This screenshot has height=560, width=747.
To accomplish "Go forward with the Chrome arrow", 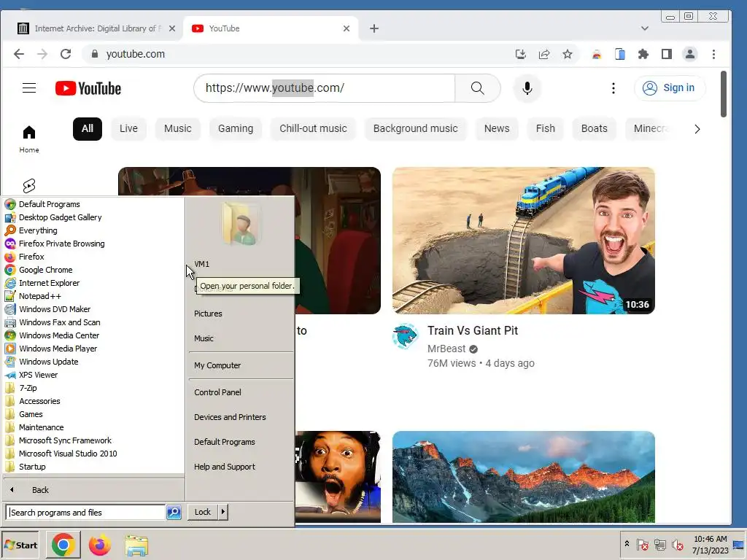I will [x=42, y=54].
